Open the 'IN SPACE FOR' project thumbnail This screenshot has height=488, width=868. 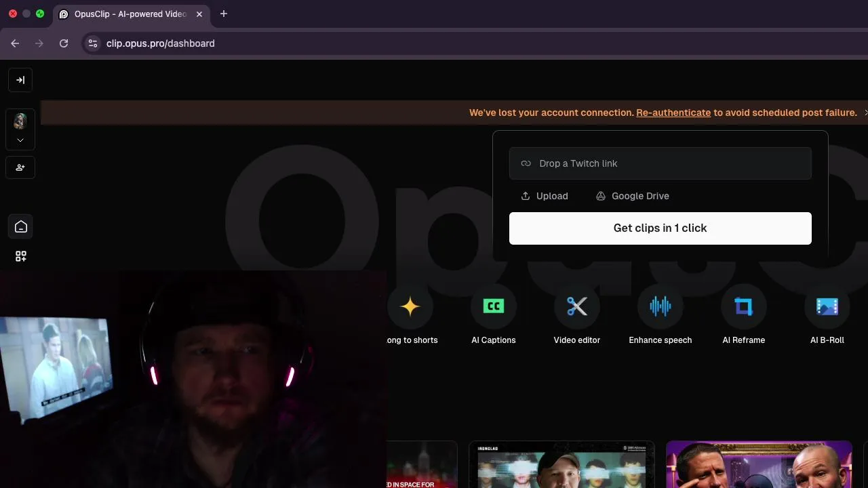(x=422, y=465)
